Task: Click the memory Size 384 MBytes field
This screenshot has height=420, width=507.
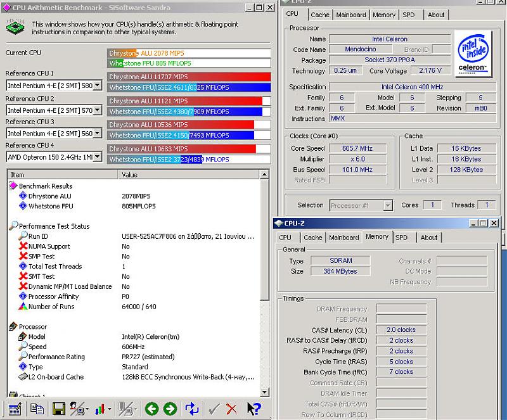Action: point(340,271)
